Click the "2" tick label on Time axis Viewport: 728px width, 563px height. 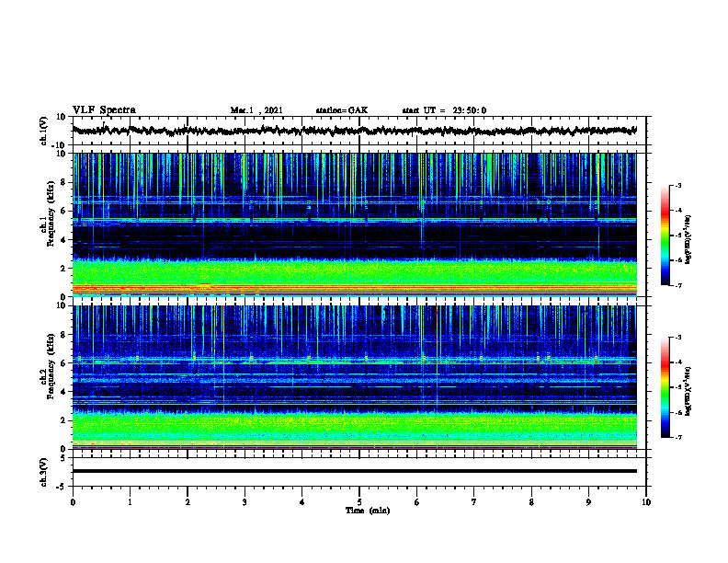pyautogui.click(x=188, y=502)
